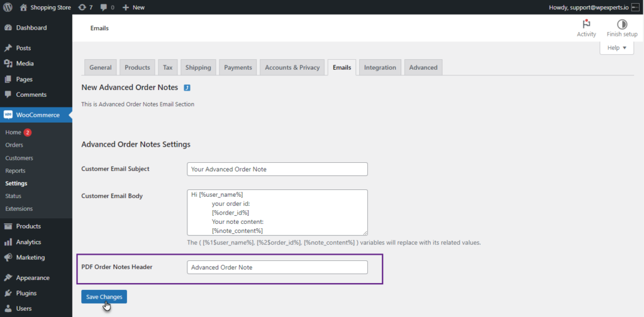Open the WordPress logo menu
Viewport: 644px width, 317px height.
pyautogui.click(x=8, y=8)
